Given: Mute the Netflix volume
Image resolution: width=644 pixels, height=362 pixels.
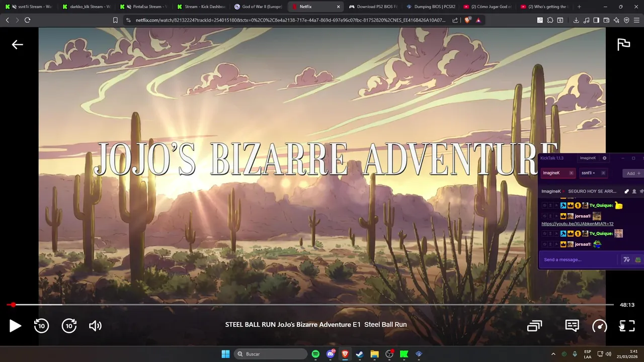Looking at the screenshot, I should pos(95,326).
